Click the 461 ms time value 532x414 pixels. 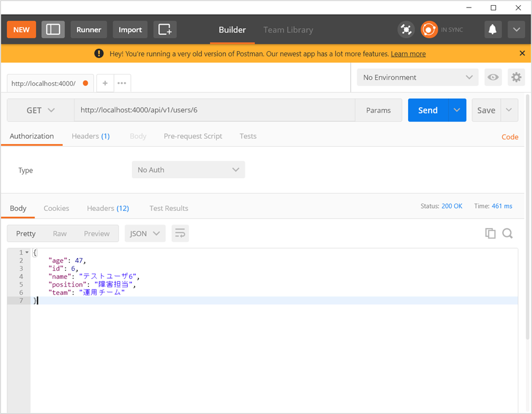[502, 206]
